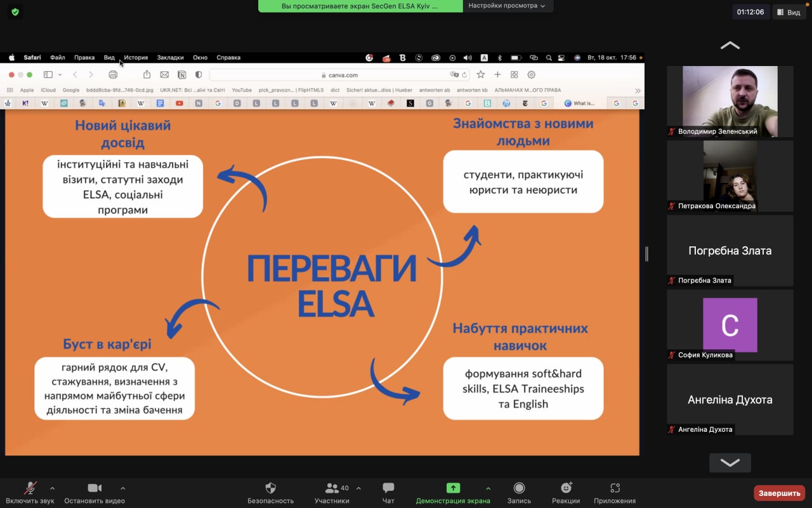Show previous participants with up chevron
Screen dimensions: 812x508
click(x=730, y=45)
